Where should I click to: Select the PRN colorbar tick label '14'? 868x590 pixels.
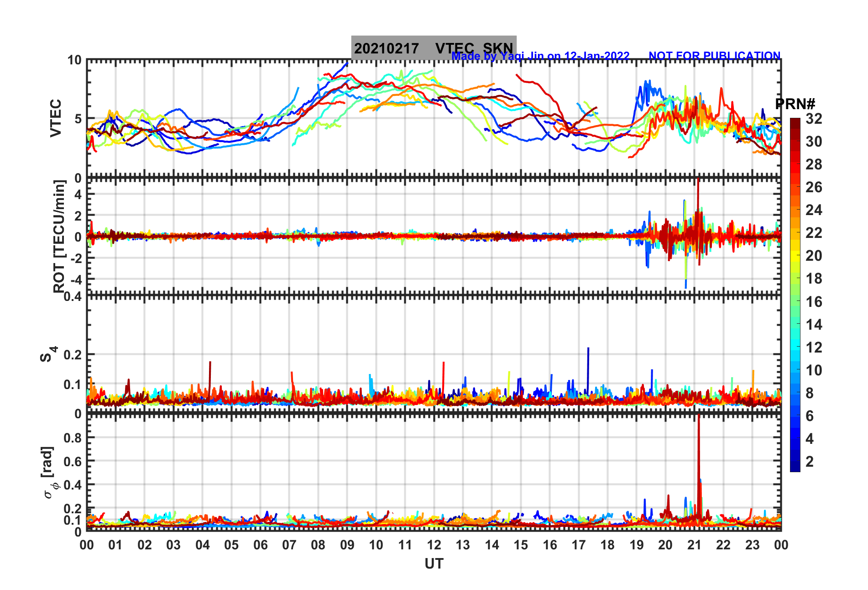(814, 325)
